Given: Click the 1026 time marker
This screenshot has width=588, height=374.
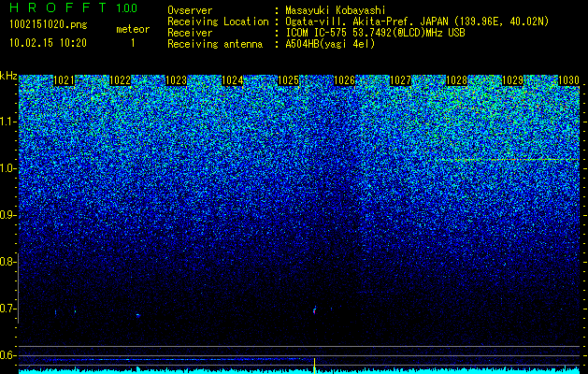Looking at the screenshot, I should tap(344, 80).
